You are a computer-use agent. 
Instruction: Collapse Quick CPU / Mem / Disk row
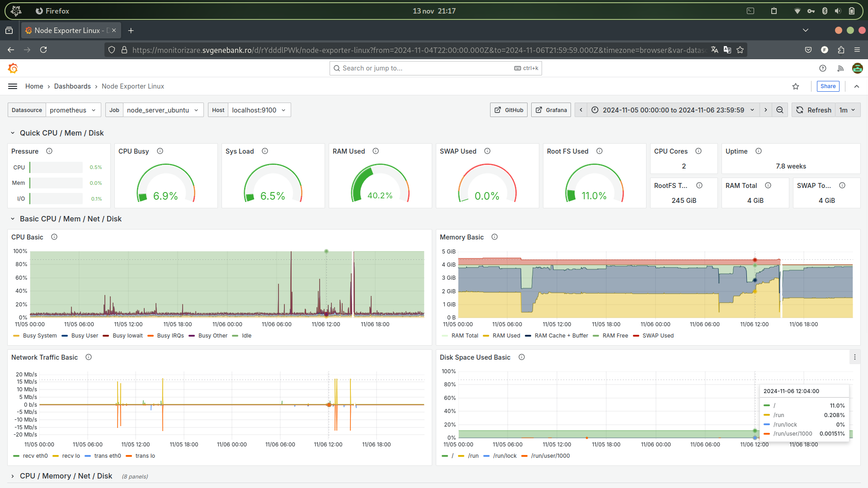pyautogui.click(x=13, y=133)
